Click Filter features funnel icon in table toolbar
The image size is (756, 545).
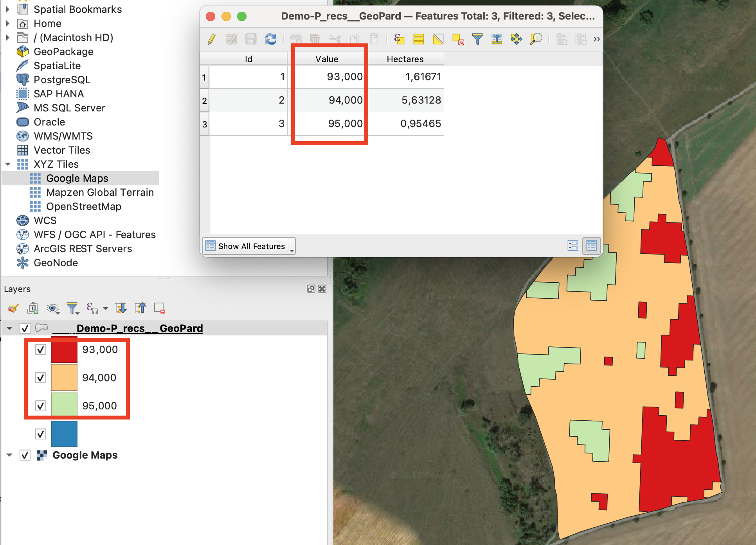pos(477,39)
